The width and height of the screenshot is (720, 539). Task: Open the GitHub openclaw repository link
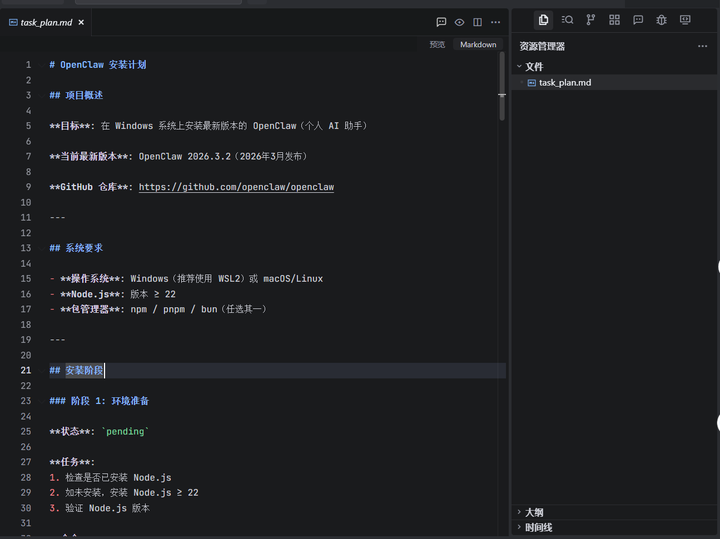pyautogui.click(x=236, y=187)
